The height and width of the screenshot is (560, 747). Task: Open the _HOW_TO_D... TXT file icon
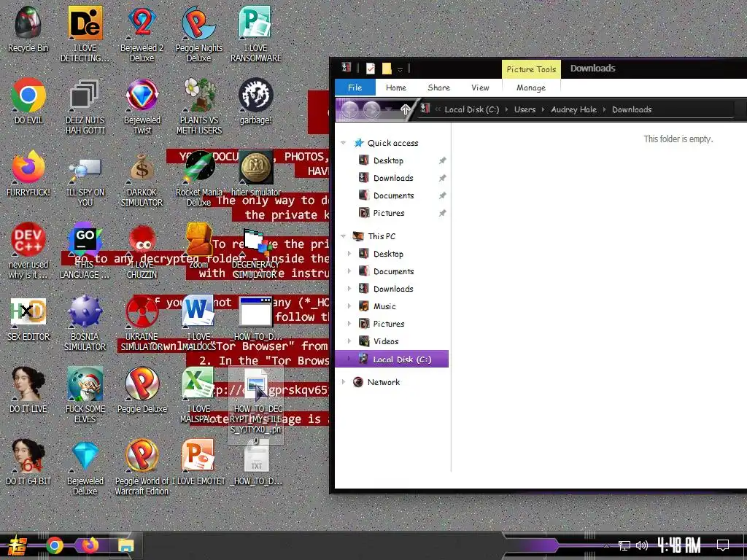click(256, 462)
